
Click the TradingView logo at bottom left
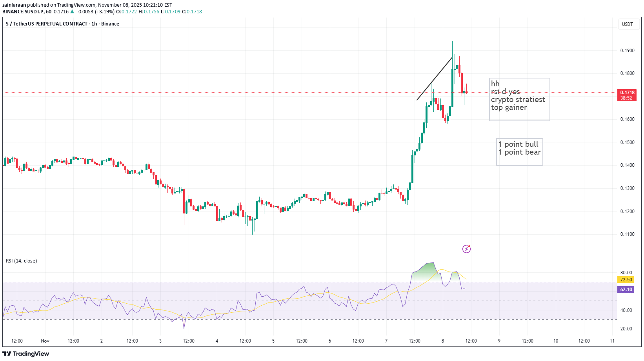[x=26, y=354]
